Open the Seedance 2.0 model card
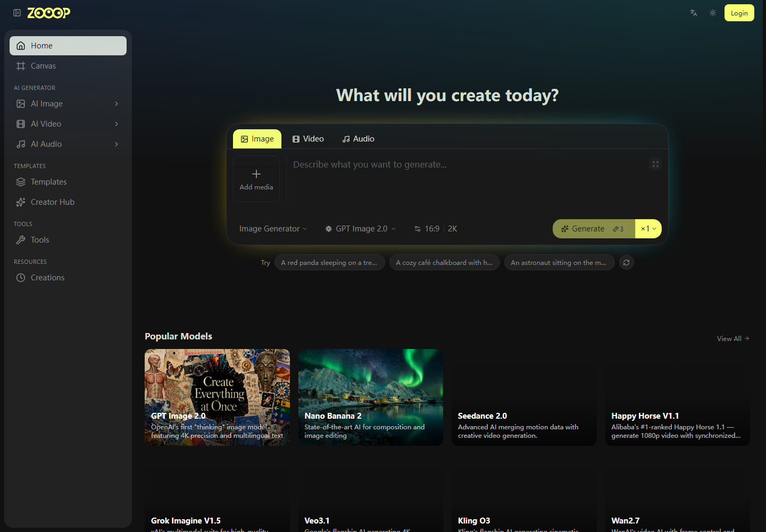This screenshot has height=532, width=766. [x=524, y=397]
